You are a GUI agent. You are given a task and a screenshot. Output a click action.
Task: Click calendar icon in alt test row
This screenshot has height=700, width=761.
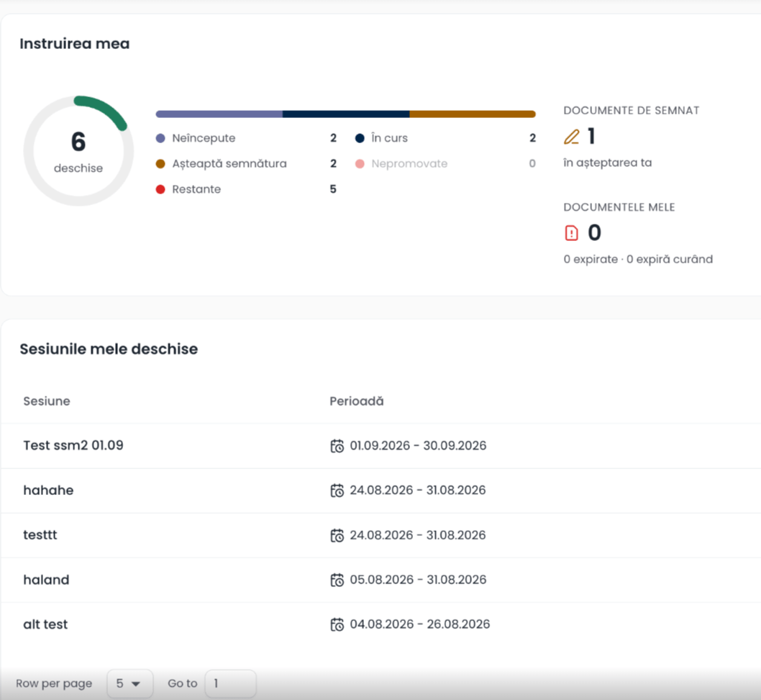pos(337,624)
